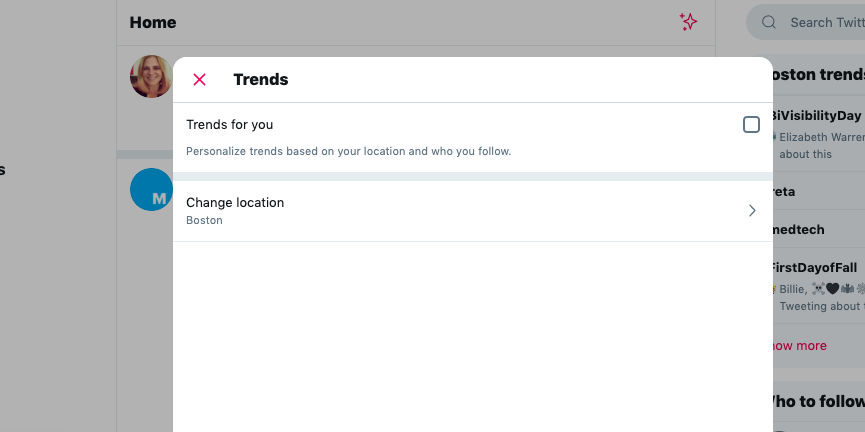This screenshot has width=865, height=432.
Task: Open the Change location setting label
Action: tap(235, 203)
